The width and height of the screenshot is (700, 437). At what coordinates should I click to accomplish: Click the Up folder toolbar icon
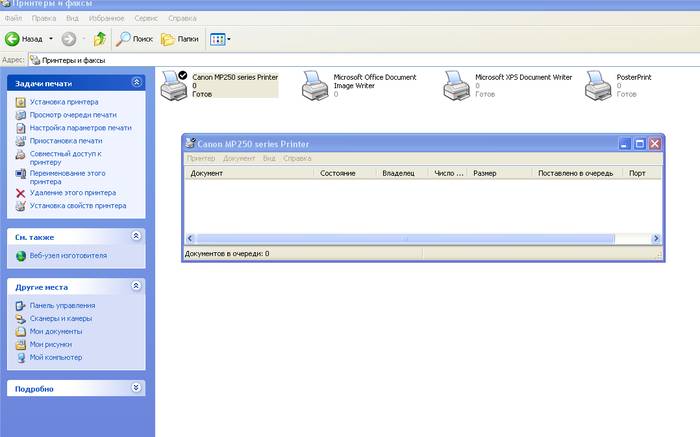[99, 39]
